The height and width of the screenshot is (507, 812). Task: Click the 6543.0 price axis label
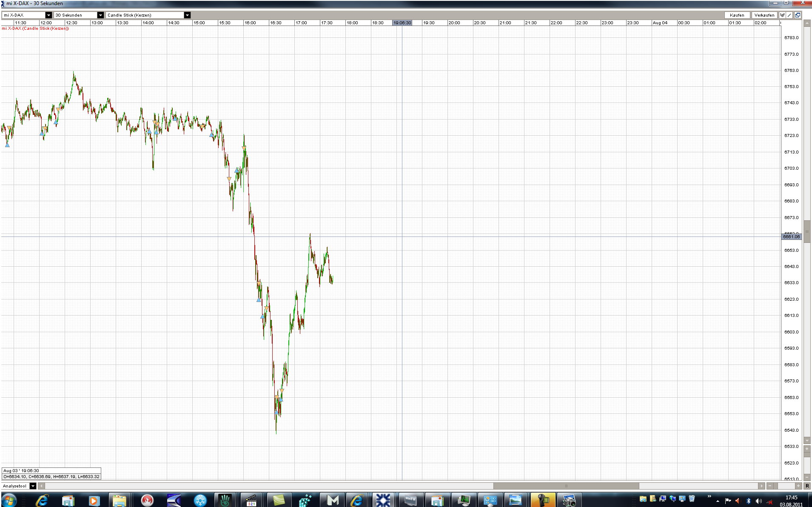[792, 430]
